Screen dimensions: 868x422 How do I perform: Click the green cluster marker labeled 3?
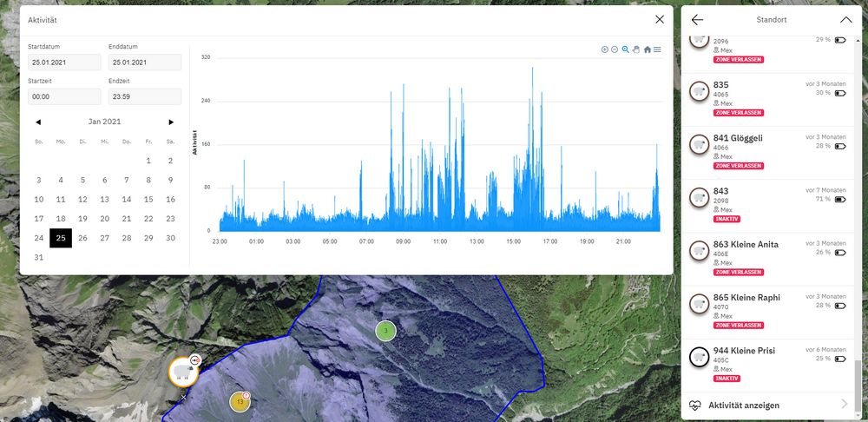385,331
